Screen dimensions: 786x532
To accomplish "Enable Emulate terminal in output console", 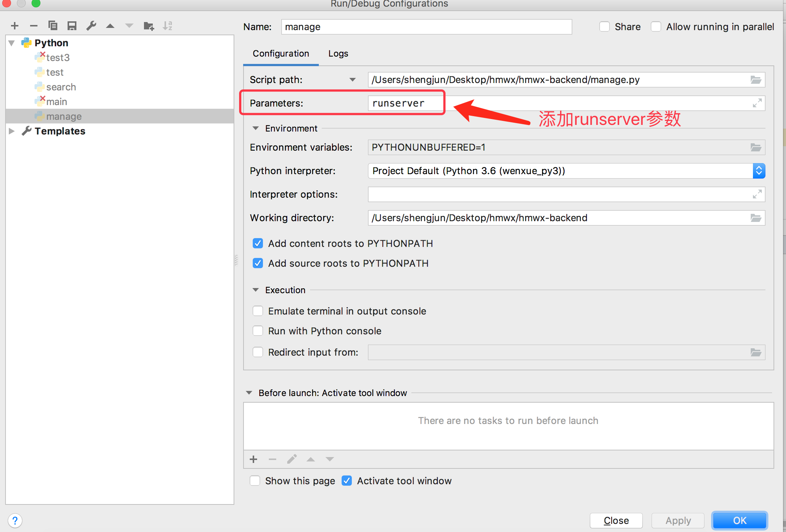I will tap(258, 311).
